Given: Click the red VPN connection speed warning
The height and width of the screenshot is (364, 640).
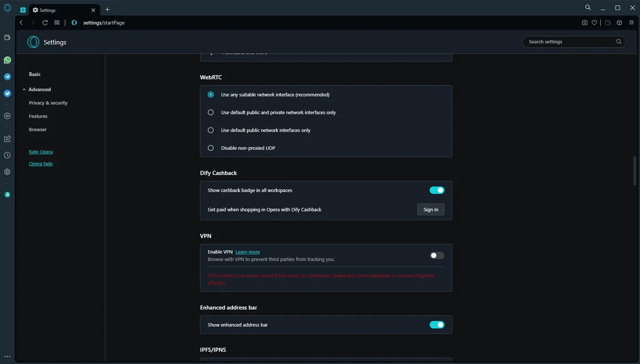Looking at the screenshot, I should click(x=321, y=279).
